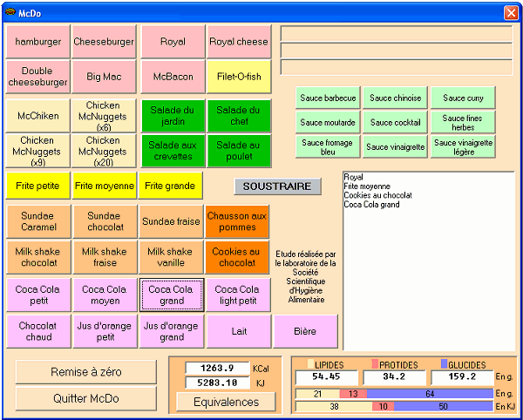Select Chicken McNuggets (x6)
Screen dimensions: 523x420
tap(104, 116)
